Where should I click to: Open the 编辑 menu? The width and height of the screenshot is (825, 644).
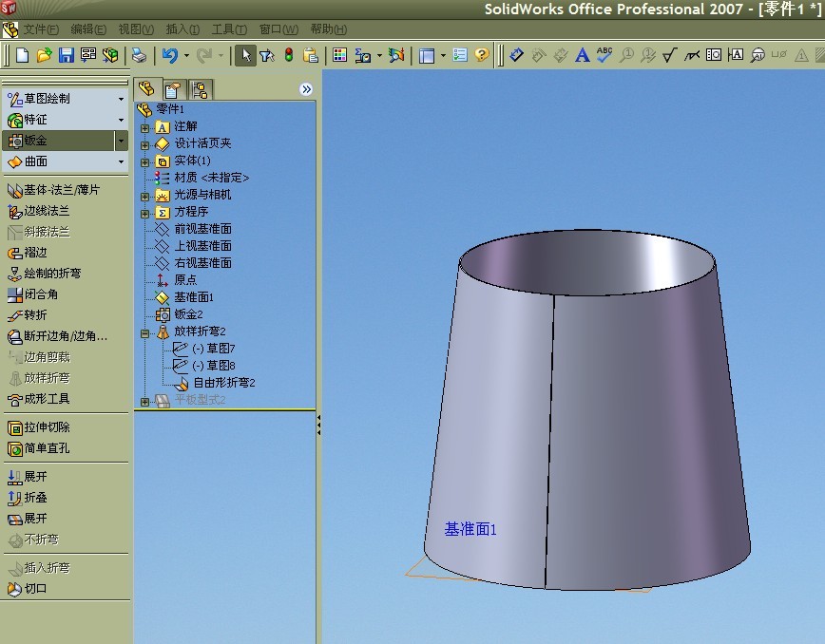click(88, 29)
